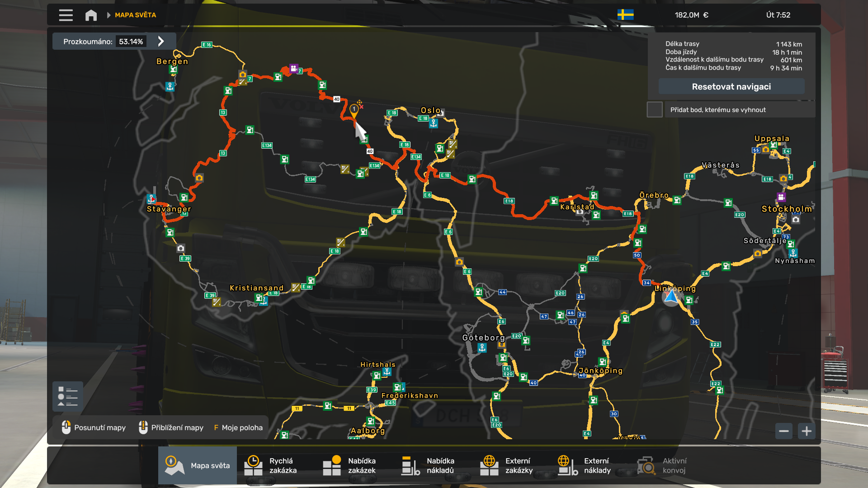Viewport: 868px width, 488px height.
Task: Toggle the avoid-point checkbox
Action: (x=654, y=109)
